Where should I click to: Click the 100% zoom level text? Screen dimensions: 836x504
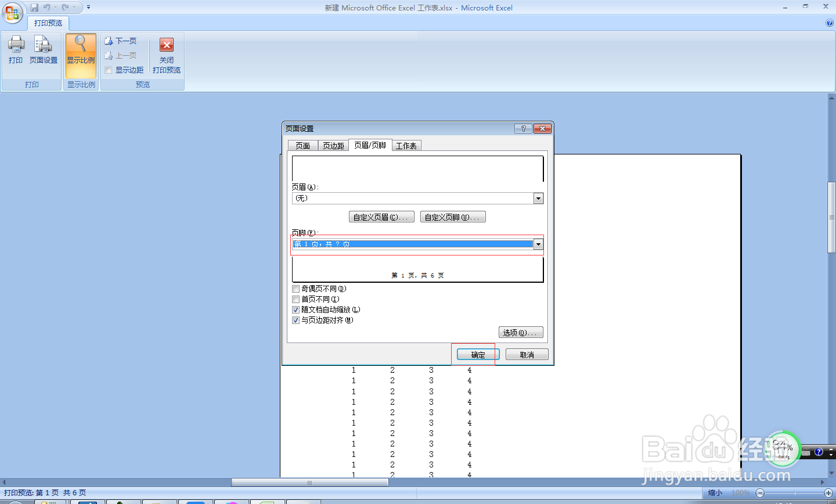[x=741, y=493]
